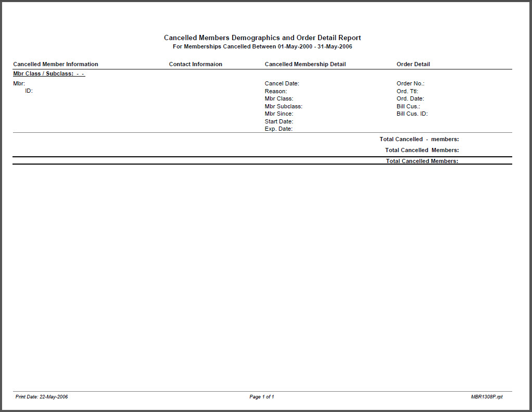Select the Ord. Date field label
The image size is (532, 412).
pyautogui.click(x=410, y=98)
